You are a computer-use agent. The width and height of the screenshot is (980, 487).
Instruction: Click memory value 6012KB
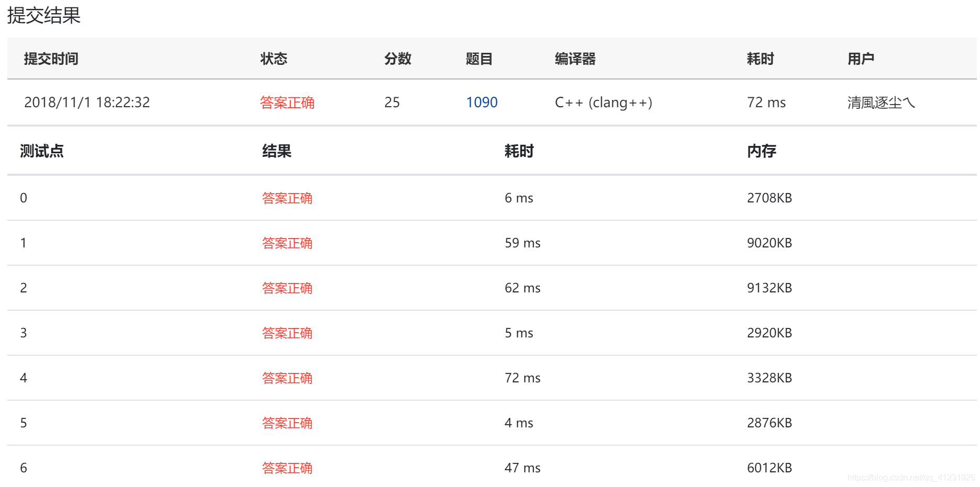[x=770, y=468]
